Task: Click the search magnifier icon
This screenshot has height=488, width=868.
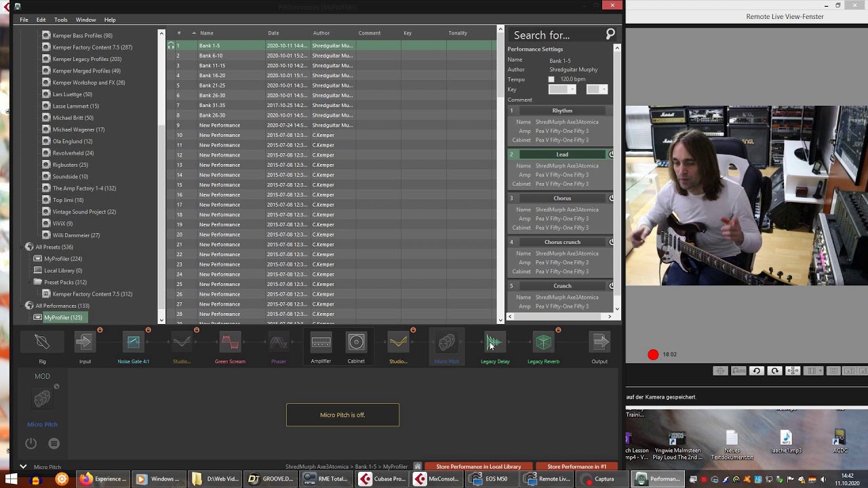Action: click(610, 34)
